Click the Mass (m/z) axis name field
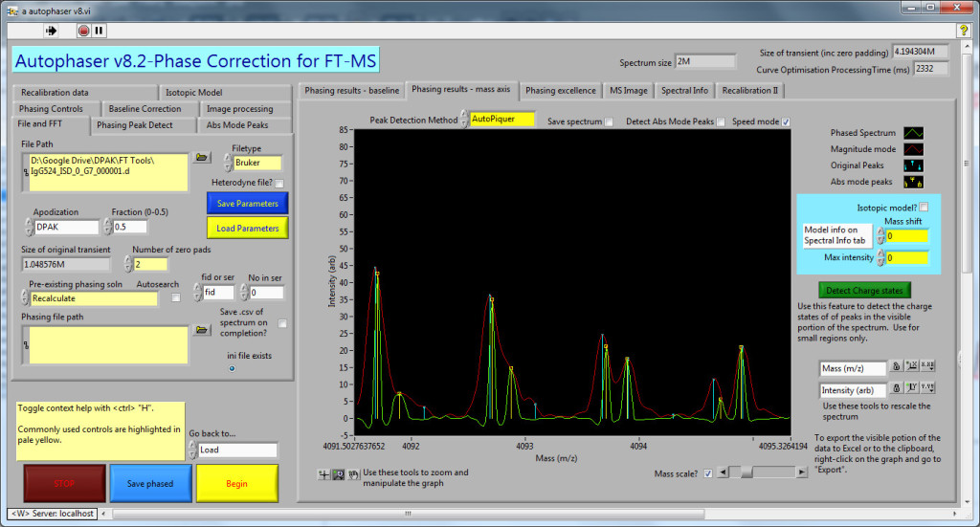980x527 pixels. tap(853, 368)
